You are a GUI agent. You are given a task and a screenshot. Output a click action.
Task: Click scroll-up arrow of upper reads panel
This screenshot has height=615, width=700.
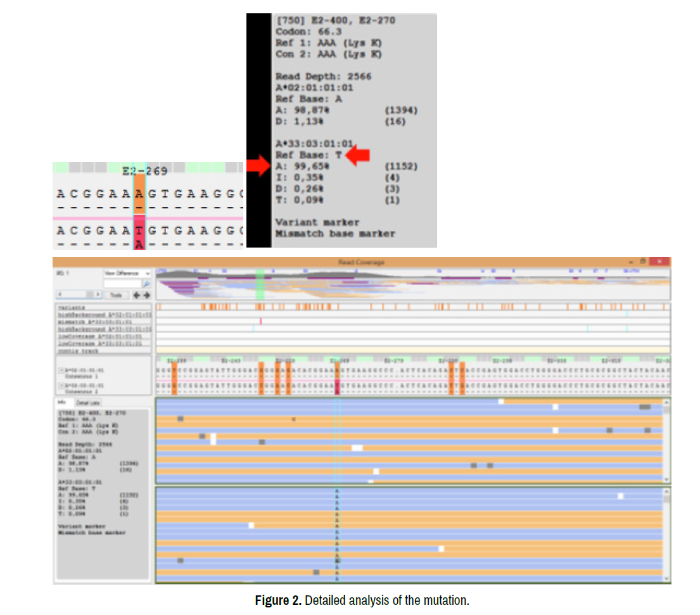pyautogui.click(x=666, y=402)
